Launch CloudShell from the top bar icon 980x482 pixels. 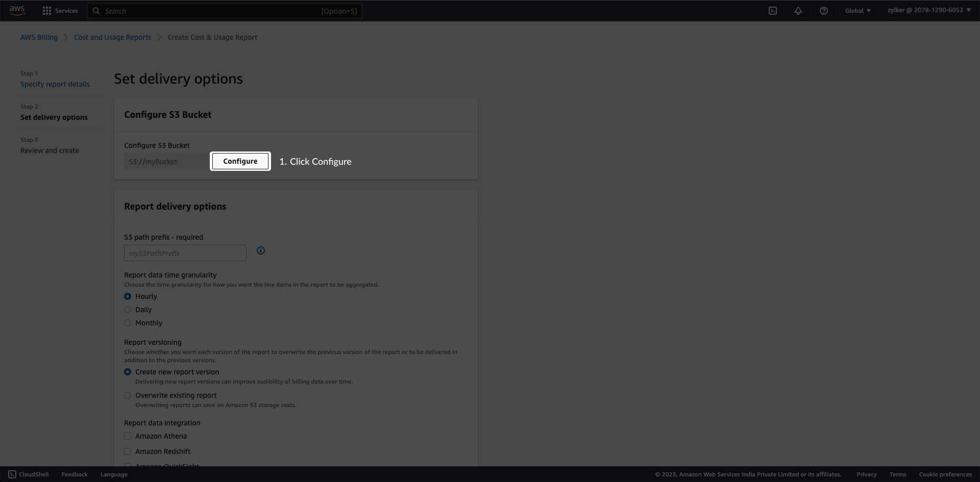[773, 11]
